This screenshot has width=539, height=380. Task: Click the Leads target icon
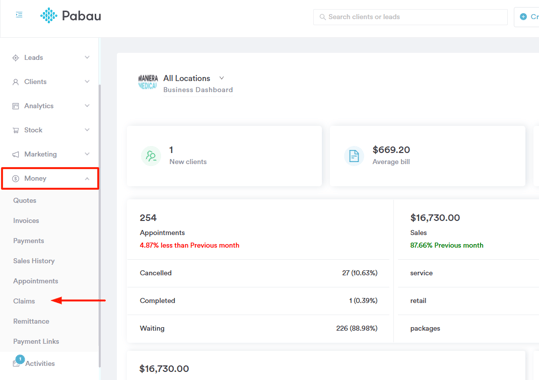point(15,58)
